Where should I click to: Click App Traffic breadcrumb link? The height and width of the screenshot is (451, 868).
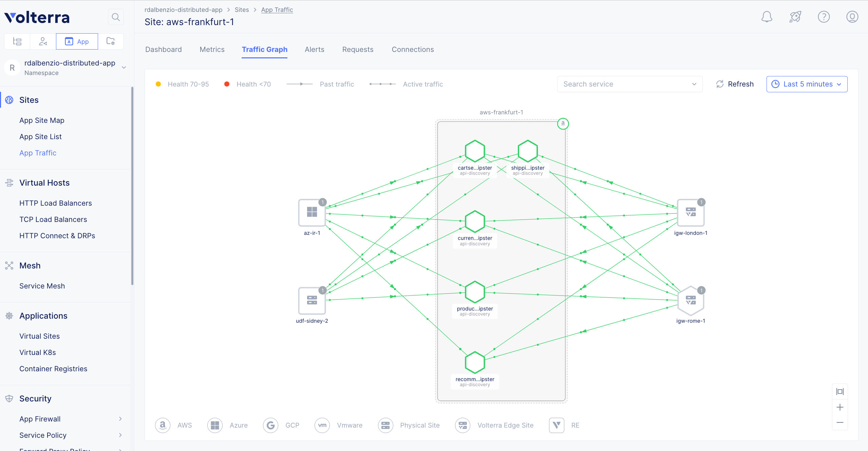click(x=277, y=10)
